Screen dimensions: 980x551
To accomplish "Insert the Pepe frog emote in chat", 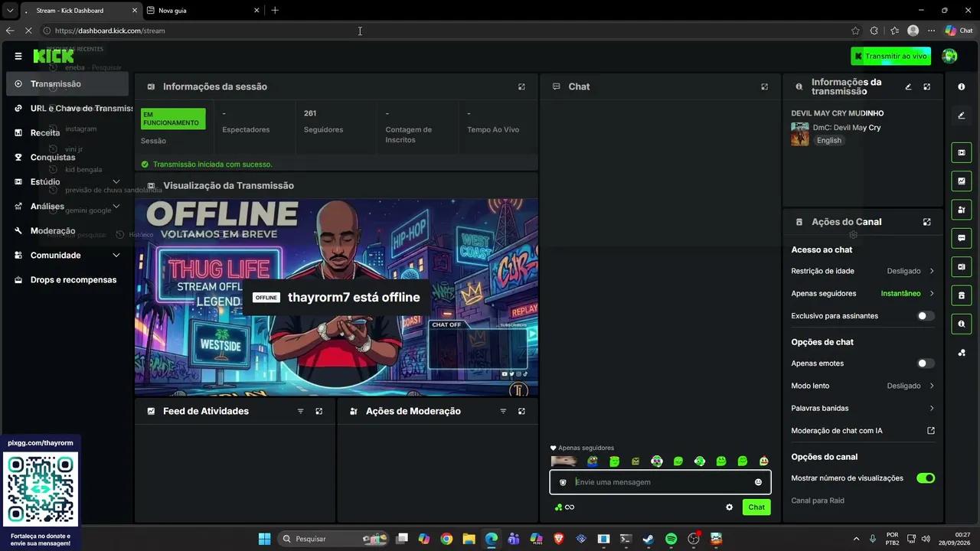I will 593,461.
